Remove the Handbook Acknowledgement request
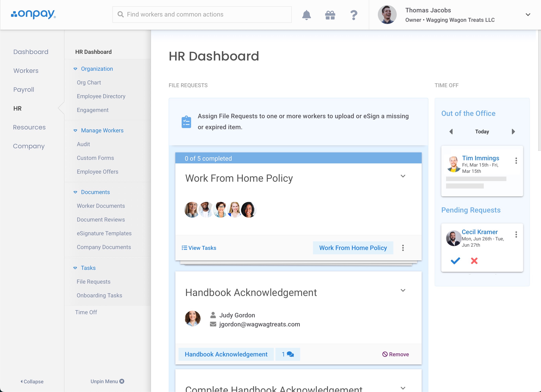This screenshot has width=541, height=392. pos(396,354)
